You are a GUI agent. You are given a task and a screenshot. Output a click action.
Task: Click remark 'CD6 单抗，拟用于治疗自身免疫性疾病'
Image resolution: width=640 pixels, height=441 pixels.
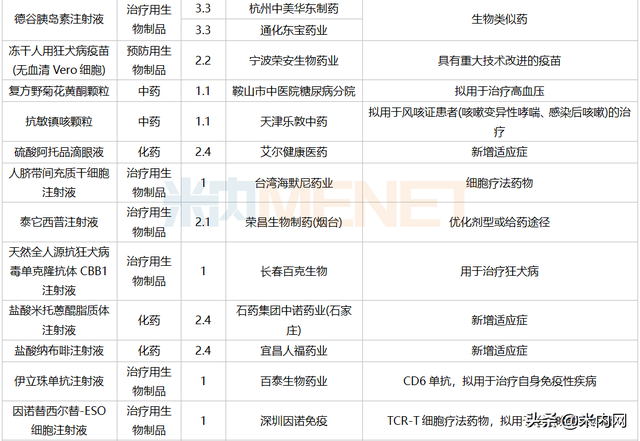[500, 381]
